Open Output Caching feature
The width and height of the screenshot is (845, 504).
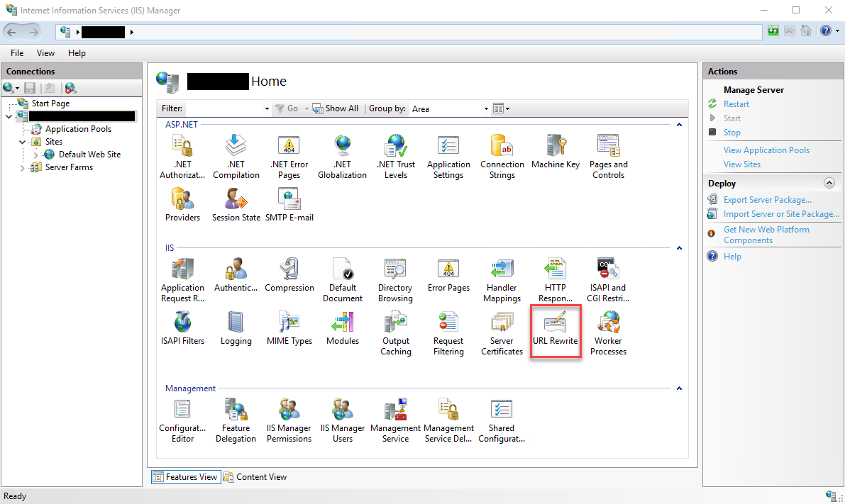[396, 333]
